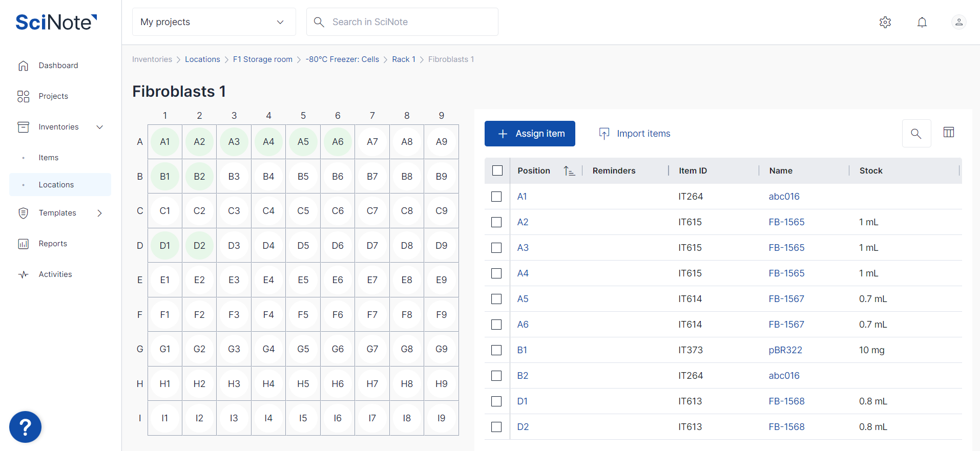Go to Dashboard in the sidebar
The height and width of the screenshot is (451, 980).
(58, 66)
